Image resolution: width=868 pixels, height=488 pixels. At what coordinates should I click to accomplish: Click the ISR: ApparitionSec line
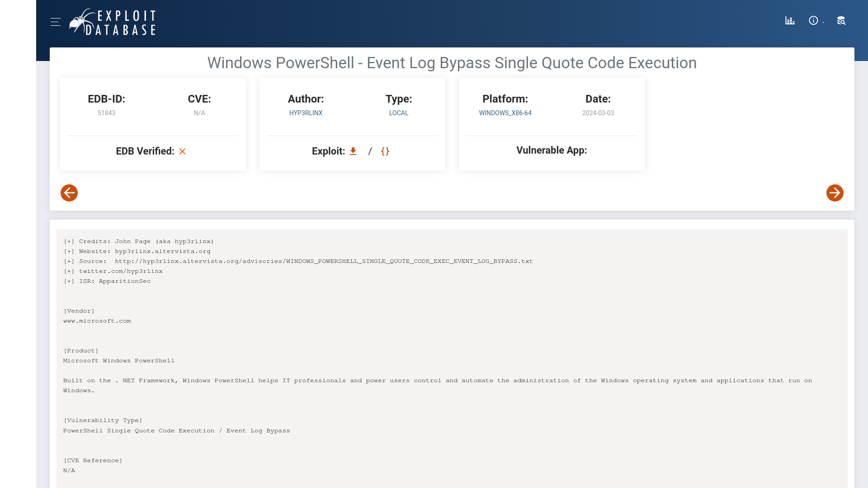point(107,281)
